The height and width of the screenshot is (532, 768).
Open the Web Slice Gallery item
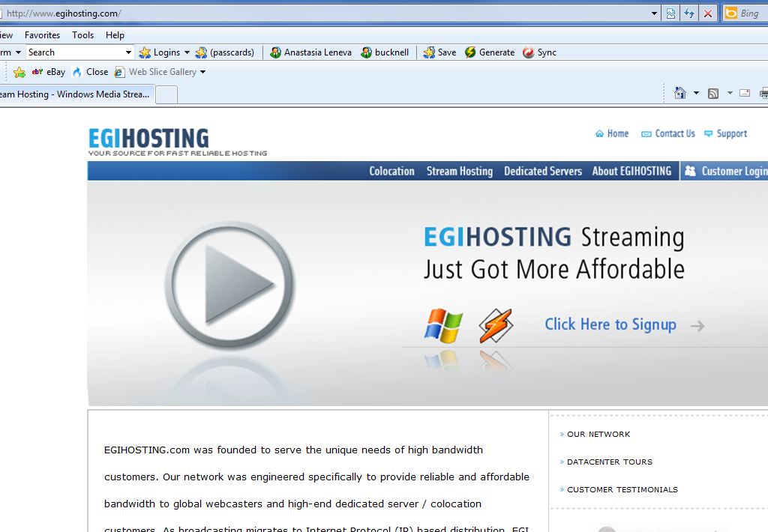pyautogui.click(x=156, y=72)
